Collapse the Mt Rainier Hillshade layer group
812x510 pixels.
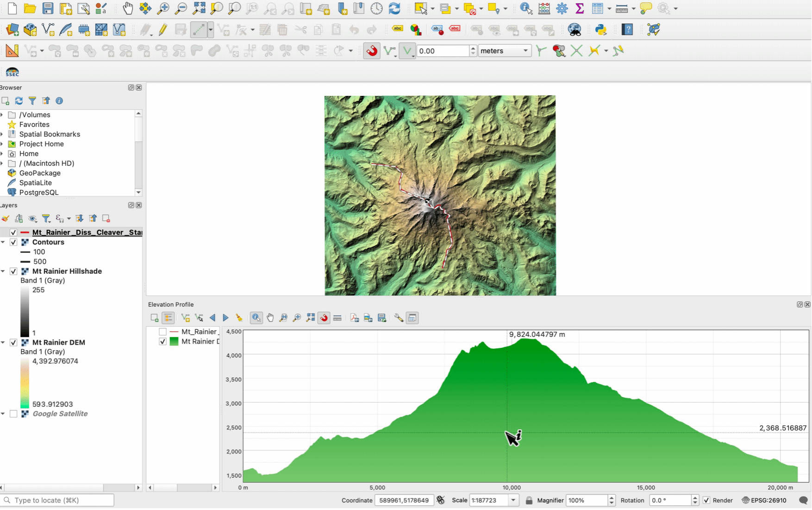[x=3, y=271]
